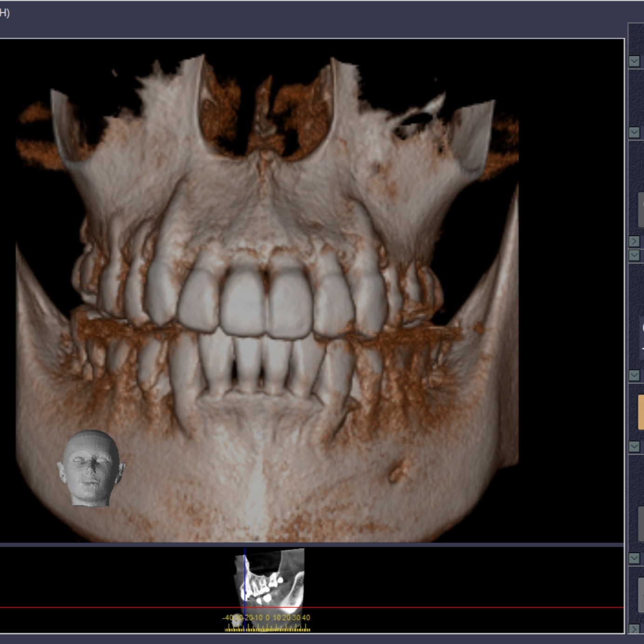644x644 pixels.
Task: Click the head orientation indicator icon
Action: [90, 468]
